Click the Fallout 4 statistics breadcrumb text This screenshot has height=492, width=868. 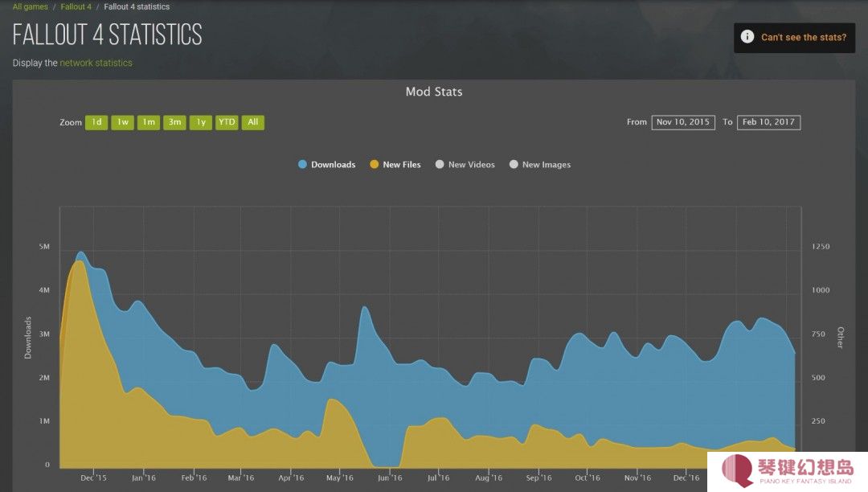click(137, 6)
